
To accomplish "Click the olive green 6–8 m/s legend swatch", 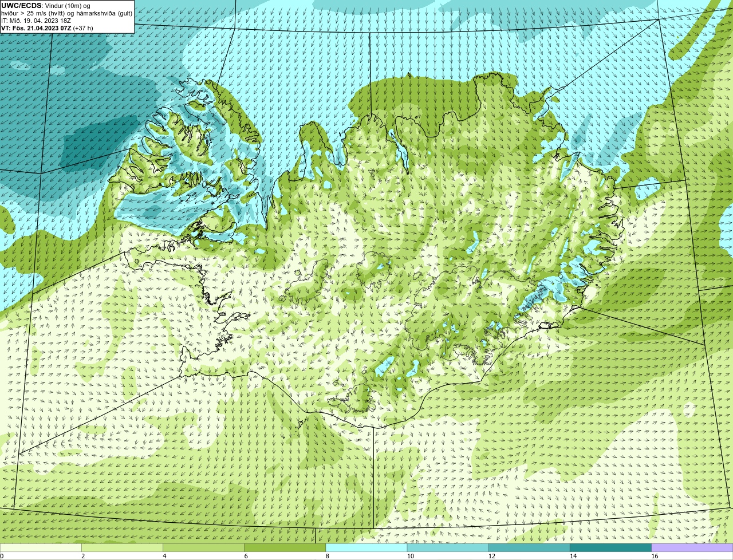I will click(x=285, y=548).
